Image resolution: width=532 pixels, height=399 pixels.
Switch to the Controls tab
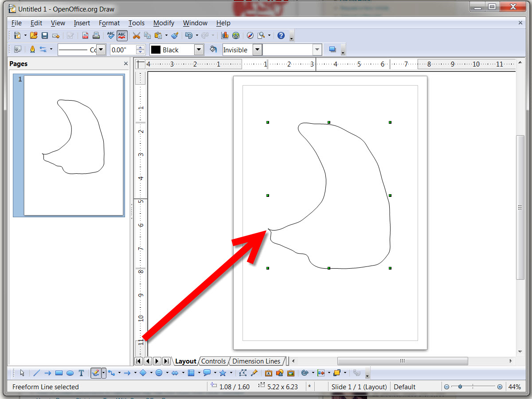214,361
